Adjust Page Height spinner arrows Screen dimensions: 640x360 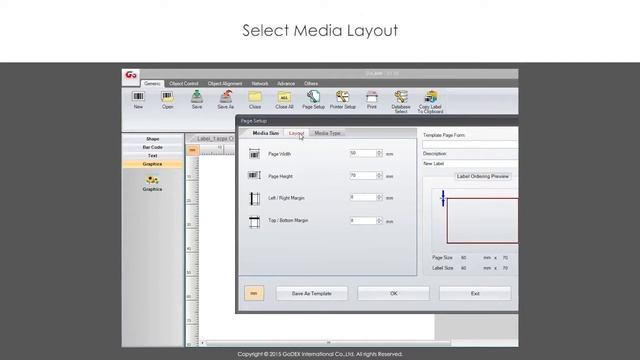(x=380, y=176)
